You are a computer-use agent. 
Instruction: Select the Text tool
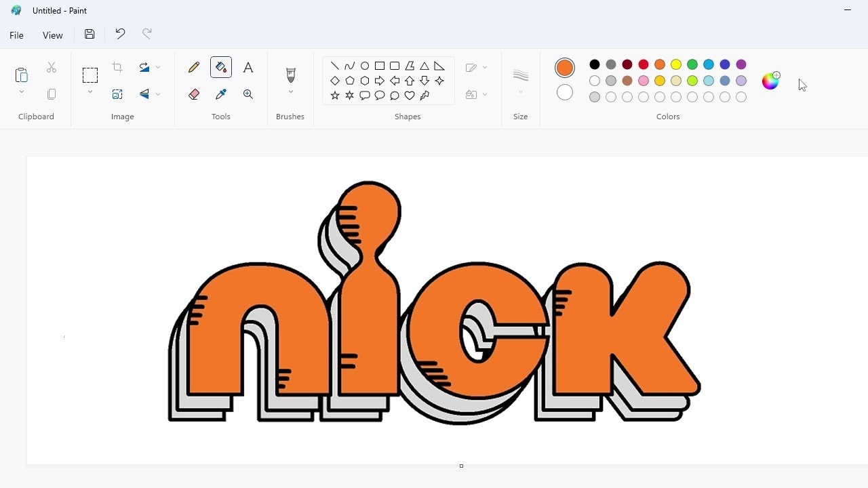(248, 67)
